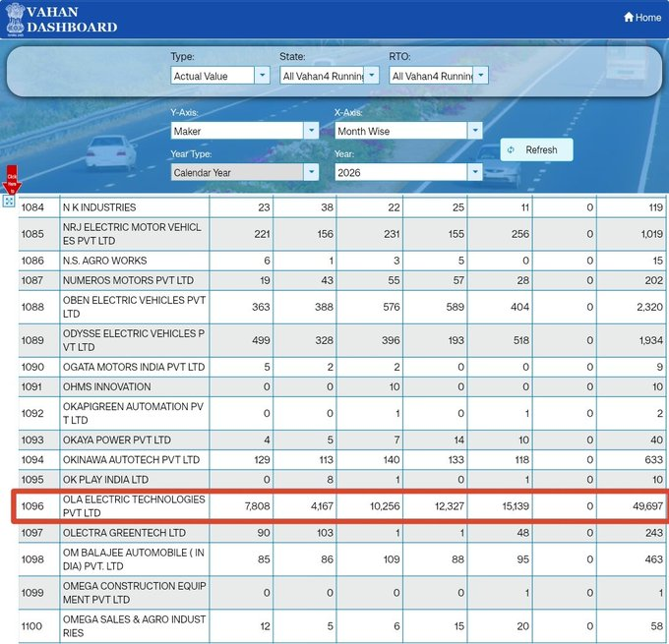
Task: Click the red 'Click Here' arrow icon
Action: click(12, 180)
